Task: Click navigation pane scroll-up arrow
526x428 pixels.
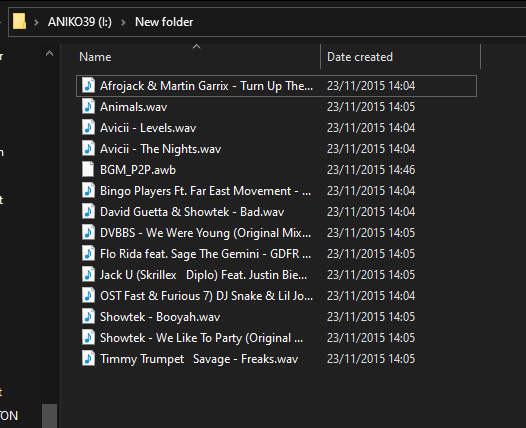Action: coord(49,53)
